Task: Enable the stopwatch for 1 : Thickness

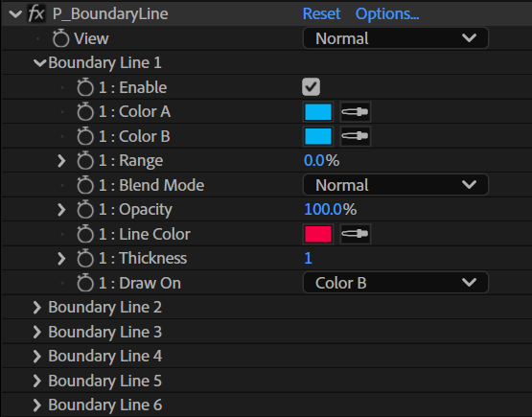Action: click(x=84, y=258)
